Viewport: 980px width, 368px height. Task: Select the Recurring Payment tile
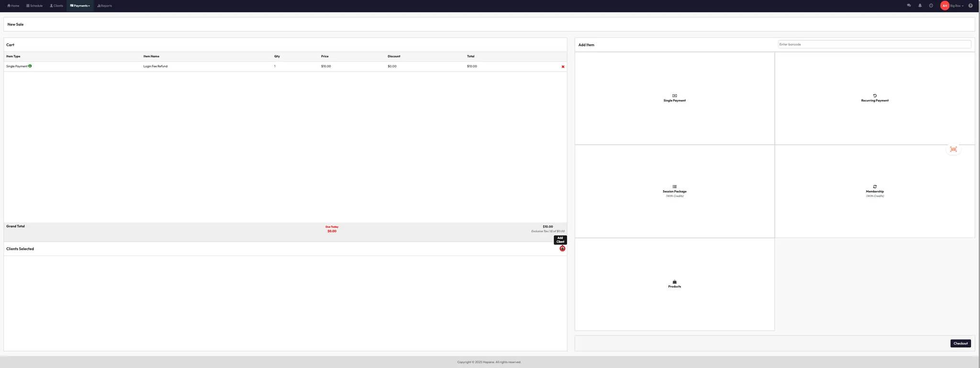[874, 98]
